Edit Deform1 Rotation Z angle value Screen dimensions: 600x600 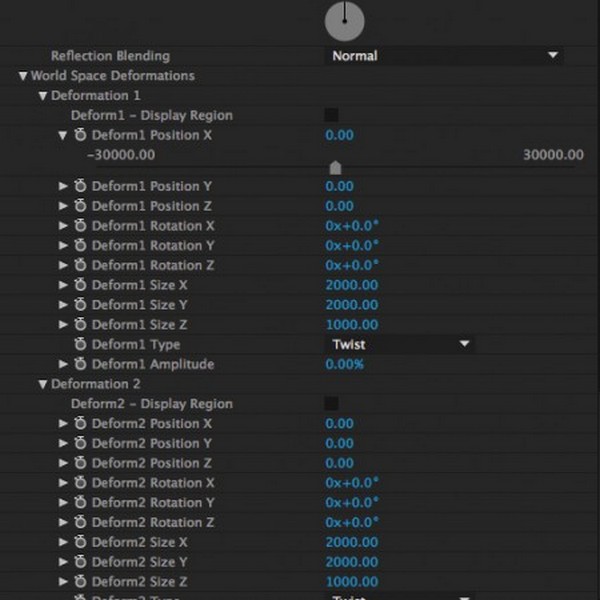tap(352, 265)
